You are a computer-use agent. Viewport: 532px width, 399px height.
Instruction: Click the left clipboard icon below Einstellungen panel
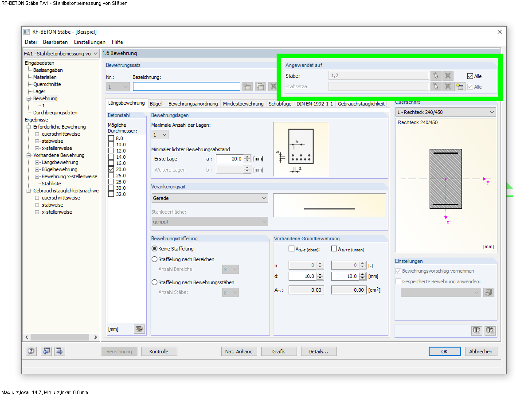click(477, 331)
